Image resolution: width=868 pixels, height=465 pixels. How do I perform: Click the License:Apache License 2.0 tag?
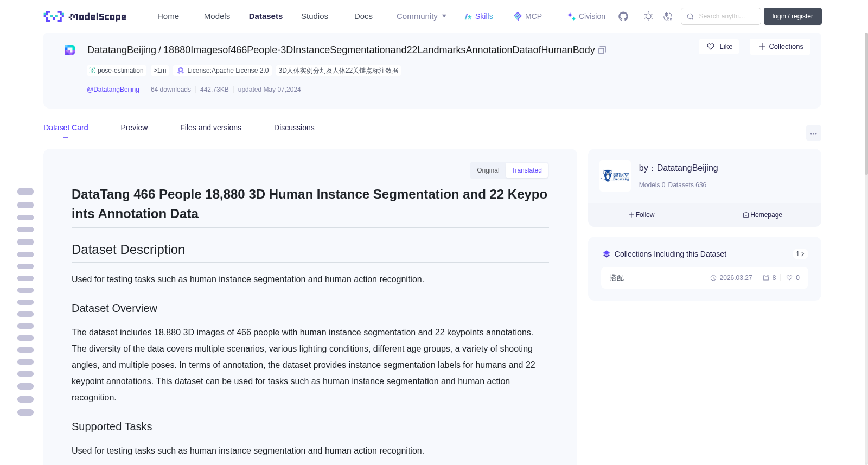(x=223, y=71)
